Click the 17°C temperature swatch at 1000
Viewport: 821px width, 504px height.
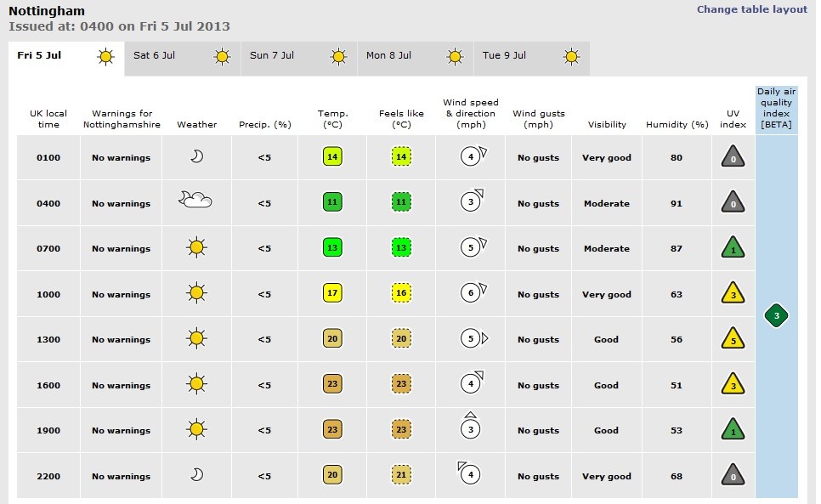pos(332,294)
